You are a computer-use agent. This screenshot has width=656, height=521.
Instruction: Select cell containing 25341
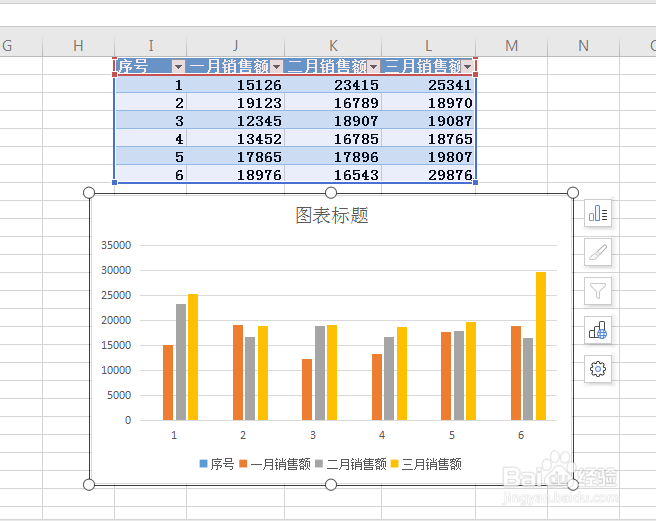click(x=428, y=85)
